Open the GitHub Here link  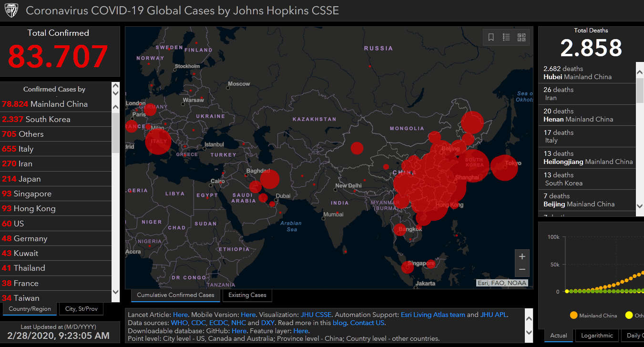(239, 331)
